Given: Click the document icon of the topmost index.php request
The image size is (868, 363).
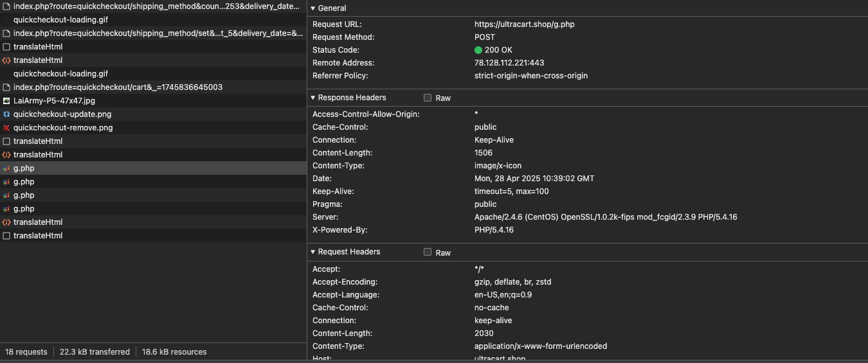Looking at the screenshot, I should [x=6, y=6].
